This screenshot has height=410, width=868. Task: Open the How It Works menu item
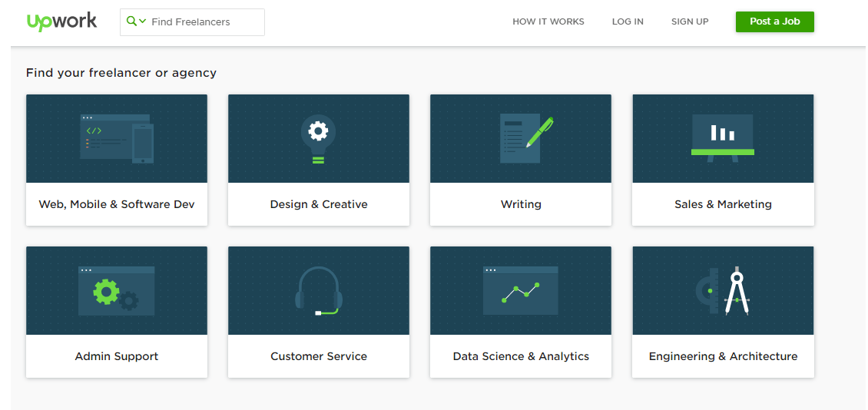[548, 21]
